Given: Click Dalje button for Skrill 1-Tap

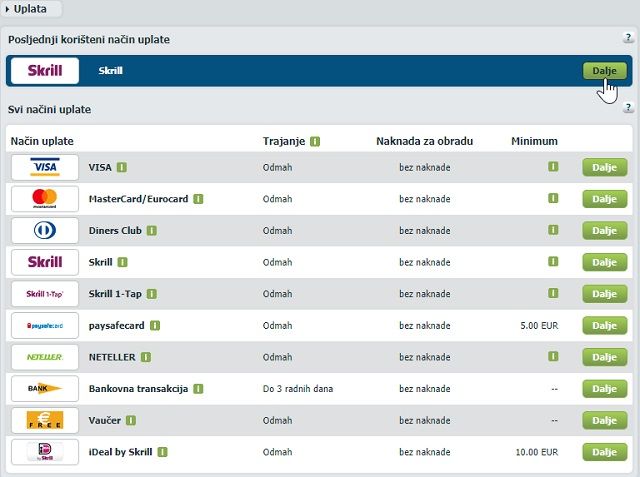Looking at the screenshot, I should pyautogui.click(x=604, y=294).
